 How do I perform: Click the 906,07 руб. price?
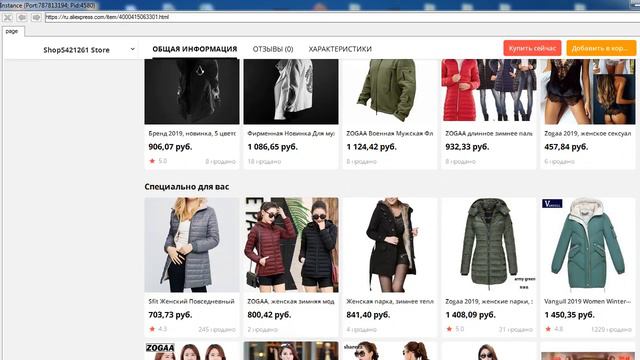coord(170,147)
